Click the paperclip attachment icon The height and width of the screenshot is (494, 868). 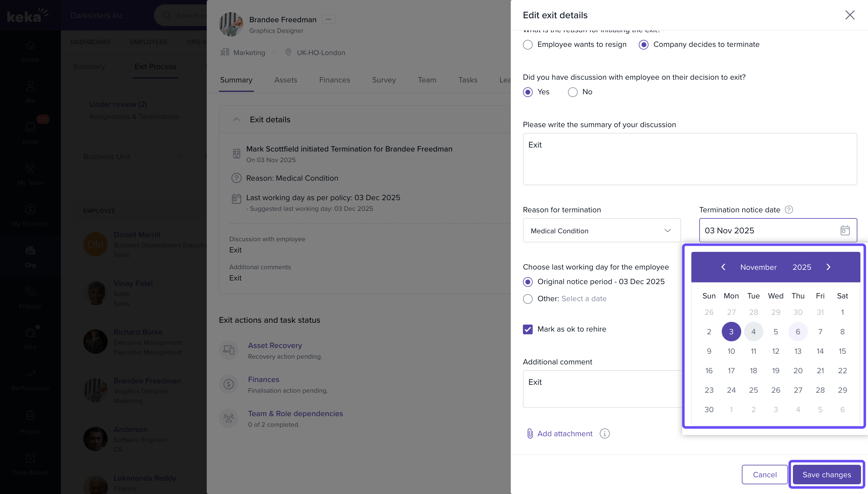pyautogui.click(x=530, y=433)
